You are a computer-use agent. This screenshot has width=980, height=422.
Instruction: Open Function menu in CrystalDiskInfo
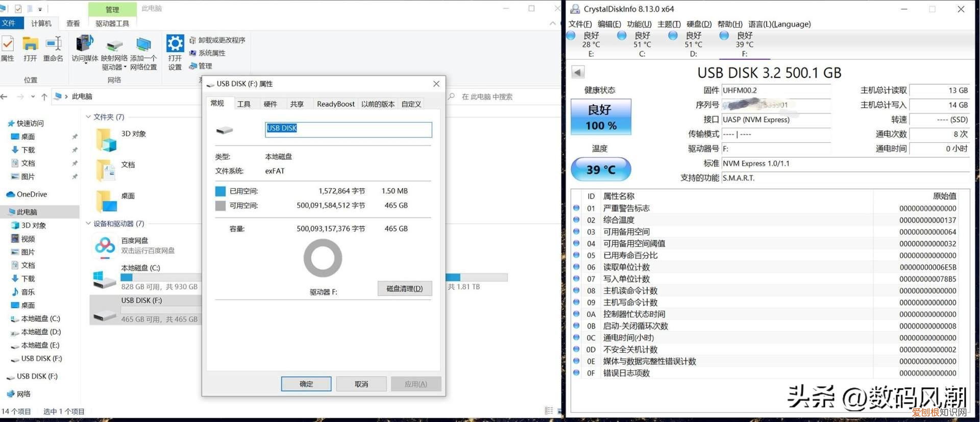(639, 24)
